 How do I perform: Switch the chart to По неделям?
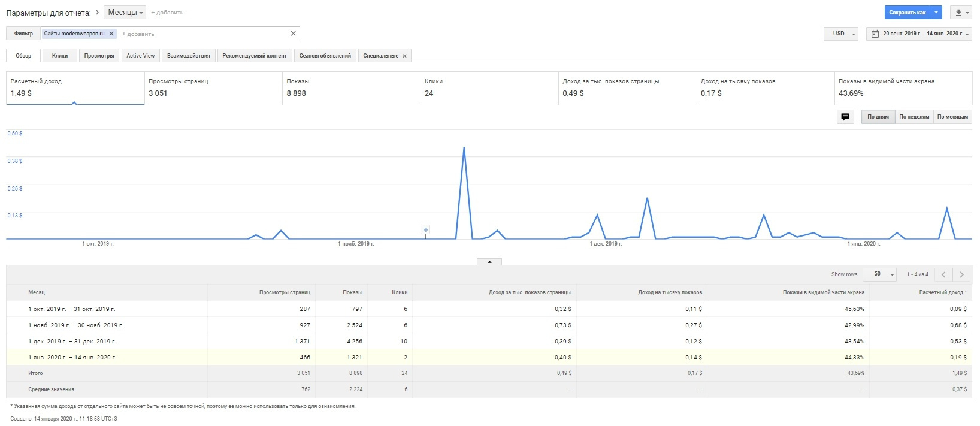[x=914, y=117]
